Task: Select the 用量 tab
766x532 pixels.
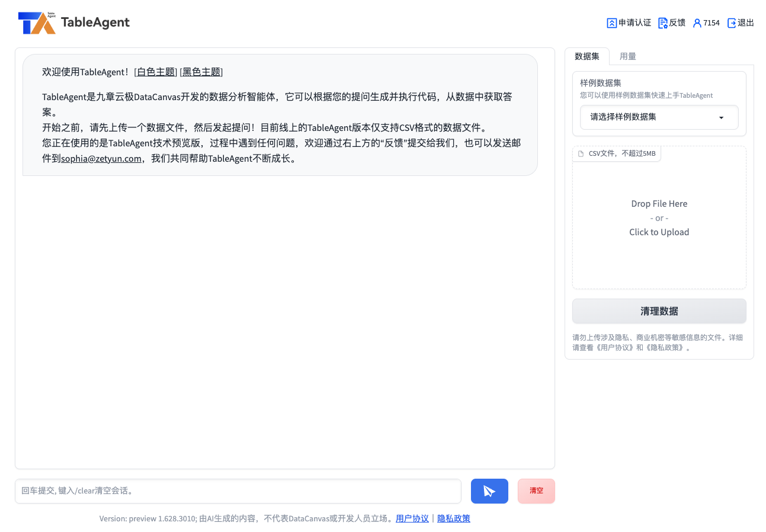Action: (x=628, y=56)
